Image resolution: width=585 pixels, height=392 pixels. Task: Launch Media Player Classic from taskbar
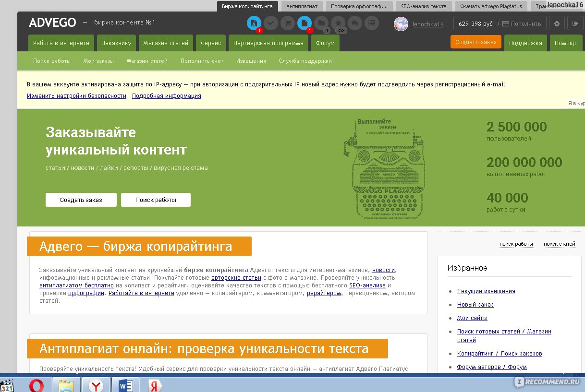(7, 385)
